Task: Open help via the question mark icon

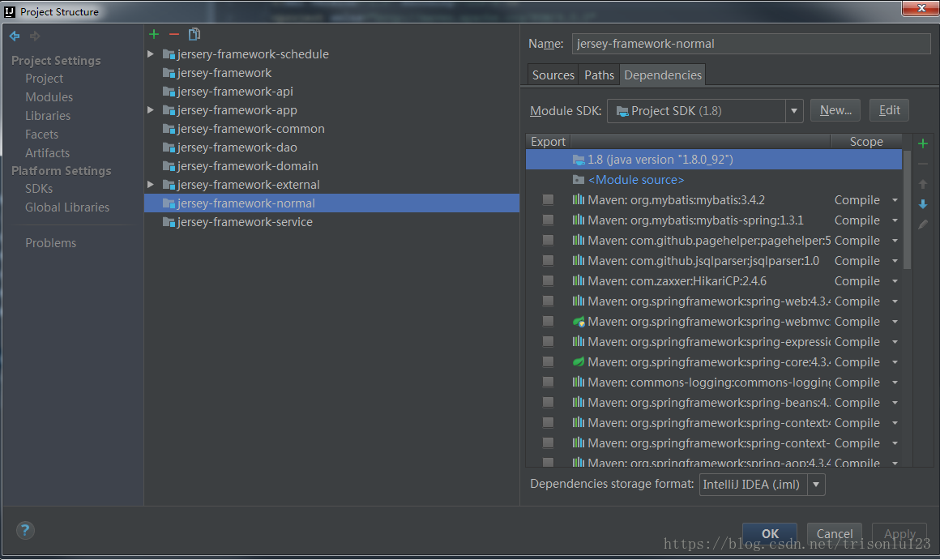Action: (x=25, y=530)
